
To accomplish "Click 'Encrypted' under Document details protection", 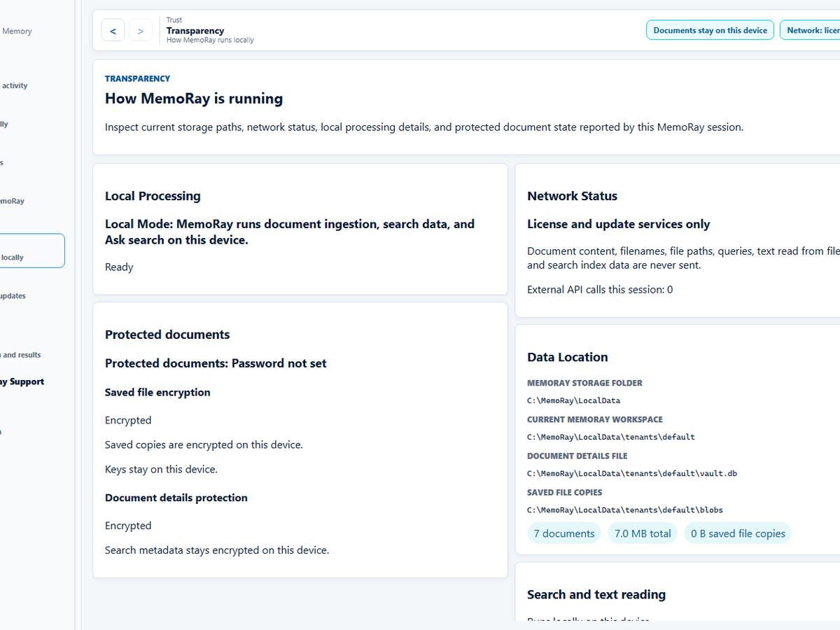I will pyautogui.click(x=128, y=526).
